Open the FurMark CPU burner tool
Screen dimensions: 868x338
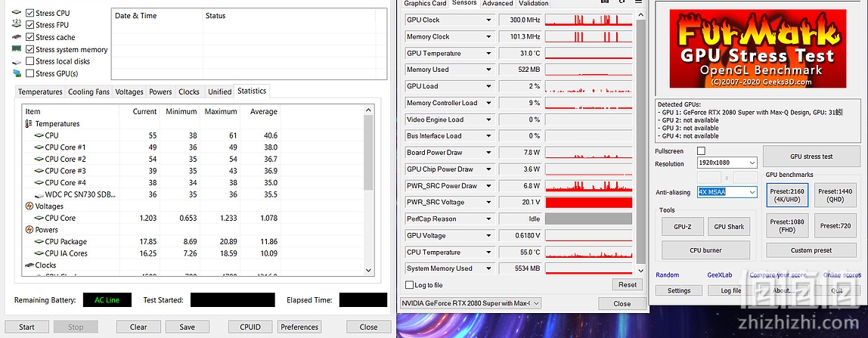(x=705, y=250)
